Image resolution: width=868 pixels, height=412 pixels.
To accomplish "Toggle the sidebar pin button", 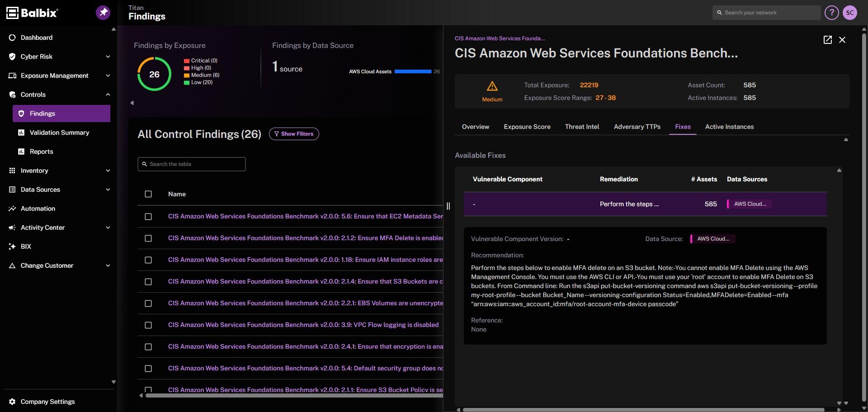I will (103, 13).
